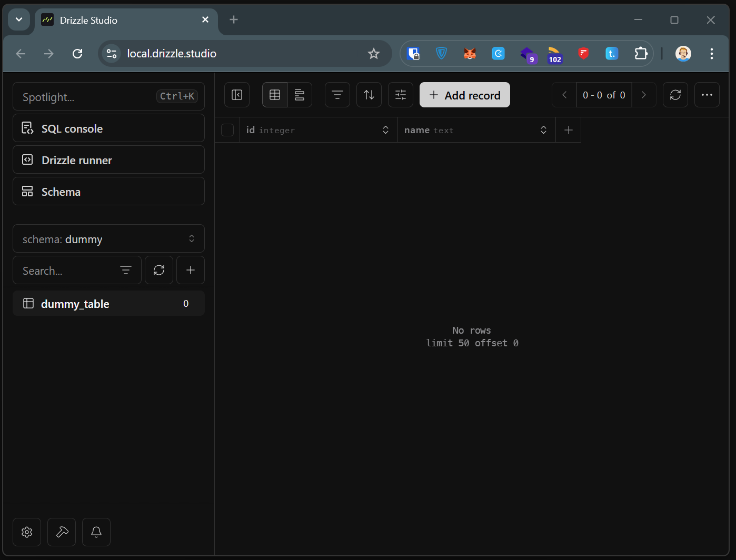The width and height of the screenshot is (736, 560).
Task: Open the schema: dummy selector
Action: (x=108, y=239)
